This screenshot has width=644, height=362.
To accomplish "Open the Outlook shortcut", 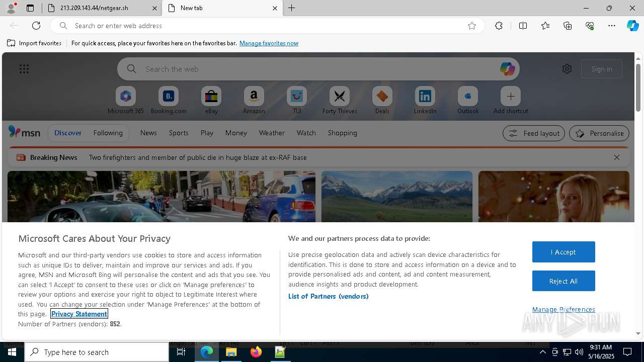I will [x=468, y=101].
